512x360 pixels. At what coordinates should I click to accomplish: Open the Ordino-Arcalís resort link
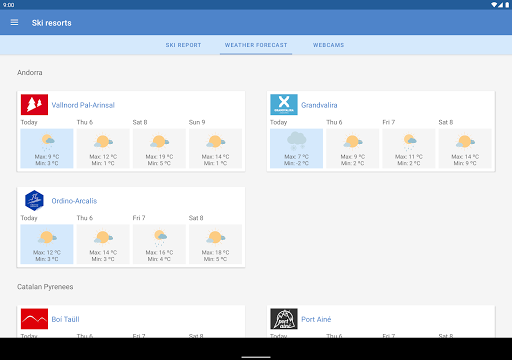pos(74,201)
